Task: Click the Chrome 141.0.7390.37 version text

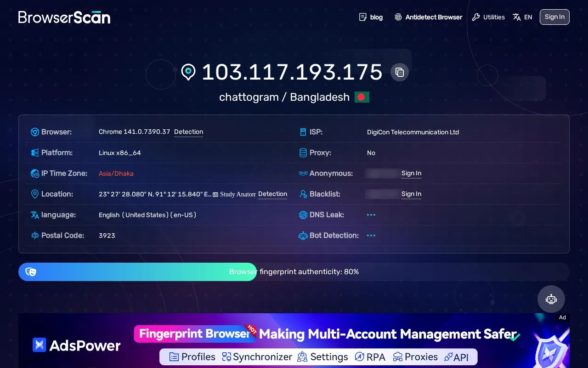Action: tap(135, 132)
